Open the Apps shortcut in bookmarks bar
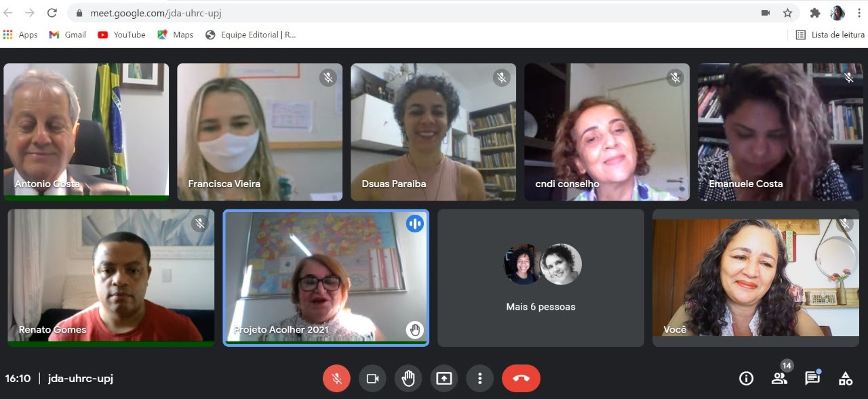The height and width of the screenshot is (399, 868). [x=20, y=35]
